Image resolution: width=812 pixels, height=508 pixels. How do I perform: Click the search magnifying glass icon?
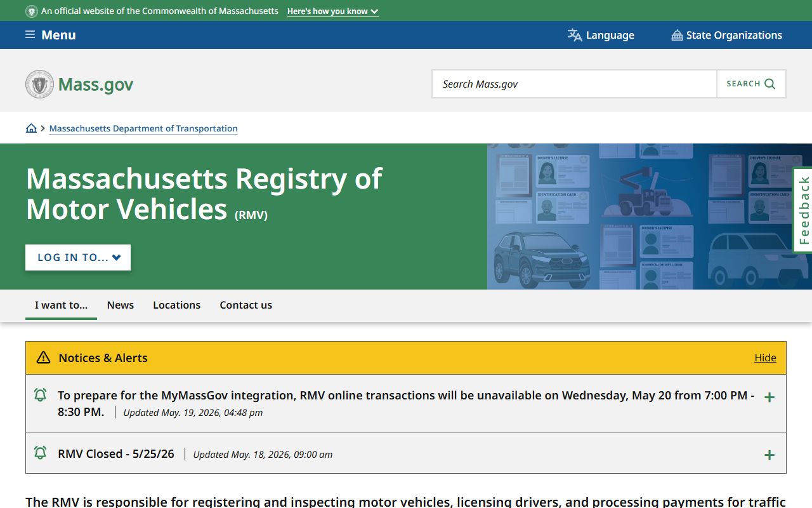coord(770,84)
